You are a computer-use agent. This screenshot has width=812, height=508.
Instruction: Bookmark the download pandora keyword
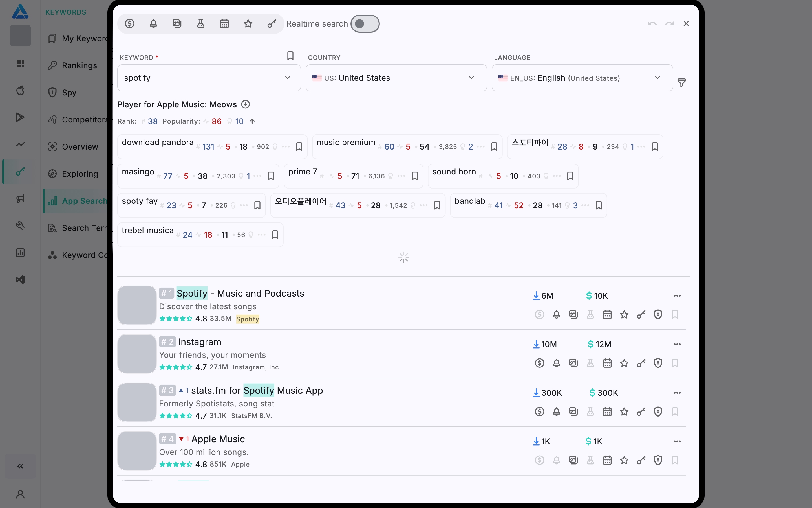(x=299, y=147)
